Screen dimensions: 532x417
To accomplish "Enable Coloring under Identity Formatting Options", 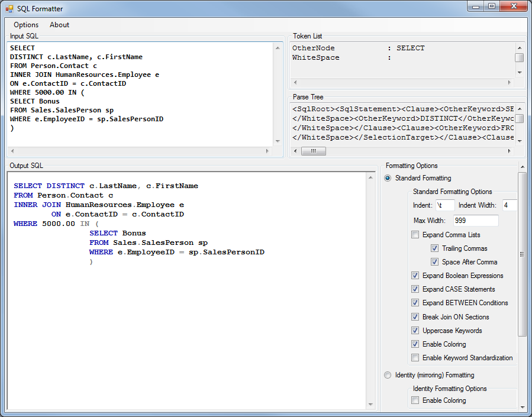I will tap(415, 400).
